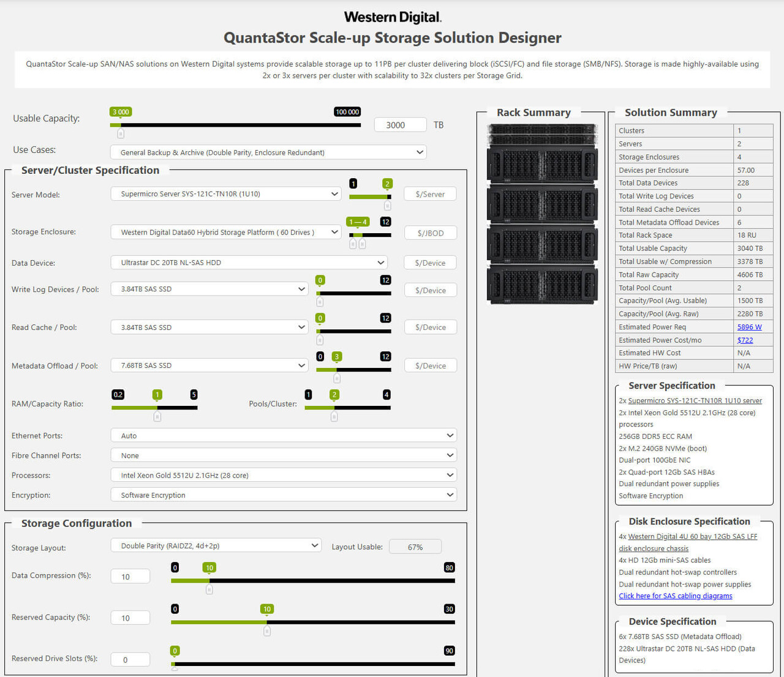Screen dimensions: 784x677
Task: Click the Total Raw Capacity value 4606 TB
Action: click(x=750, y=275)
